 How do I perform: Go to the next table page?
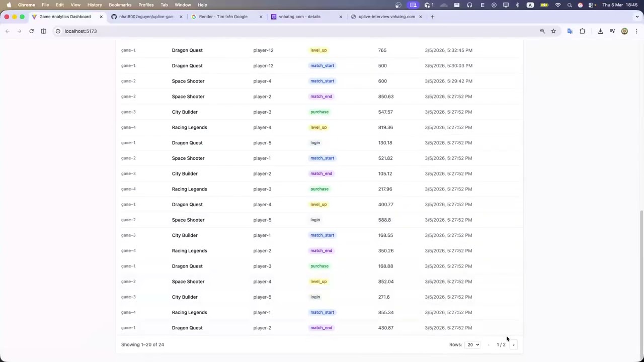[514, 345]
